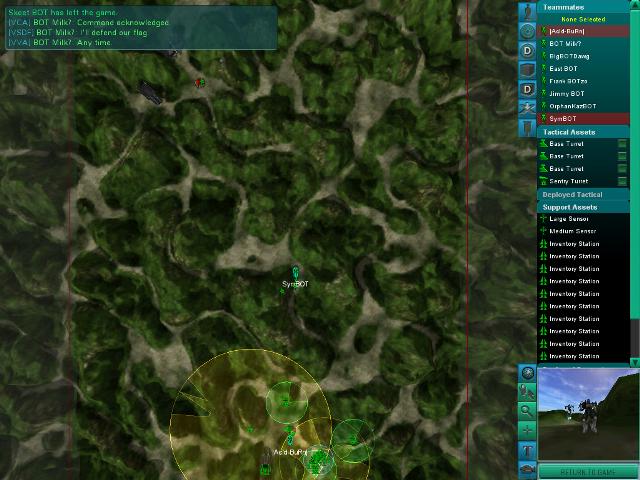Select highlighted teammate SynBOT row
This screenshot has height=480, width=640.
coord(583,118)
